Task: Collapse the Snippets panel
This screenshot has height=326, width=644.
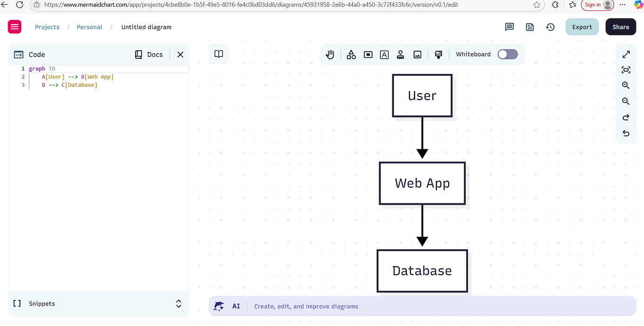Action: (178, 304)
